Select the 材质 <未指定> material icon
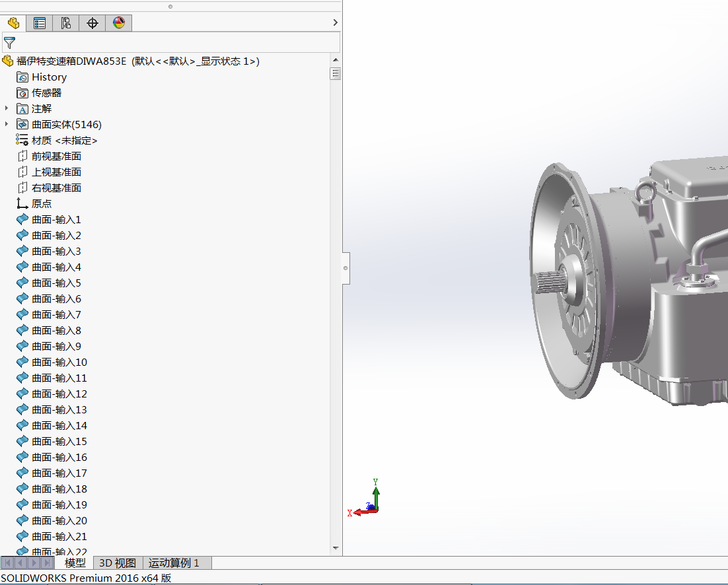The width and height of the screenshot is (728, 585). [x=22, y=140]
